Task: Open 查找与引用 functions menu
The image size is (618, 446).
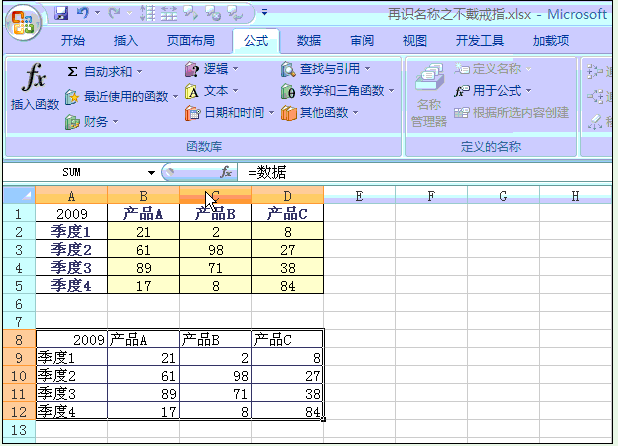Action: click(326, 69)
